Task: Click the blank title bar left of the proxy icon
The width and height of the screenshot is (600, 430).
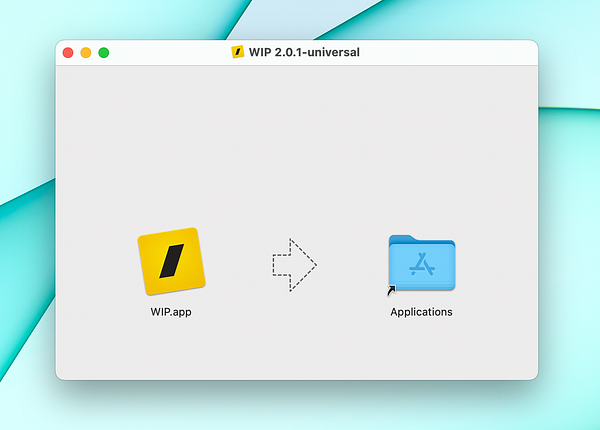Action: pos(170,52)
